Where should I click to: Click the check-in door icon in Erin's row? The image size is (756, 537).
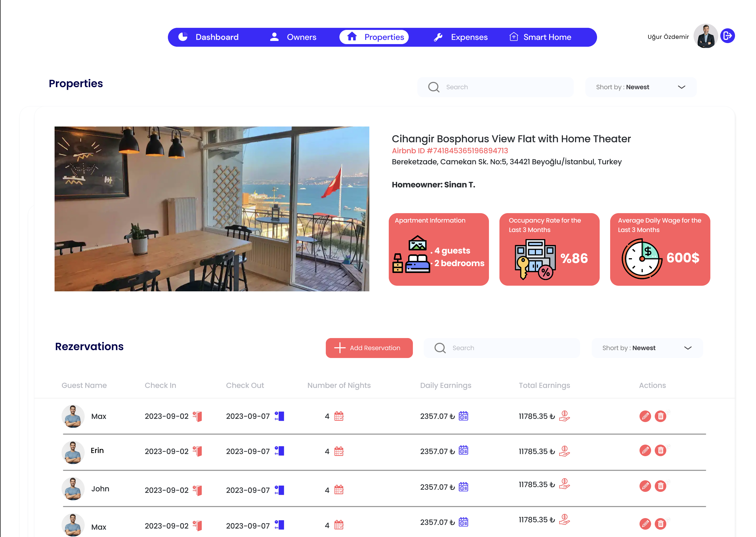point(197,451)
